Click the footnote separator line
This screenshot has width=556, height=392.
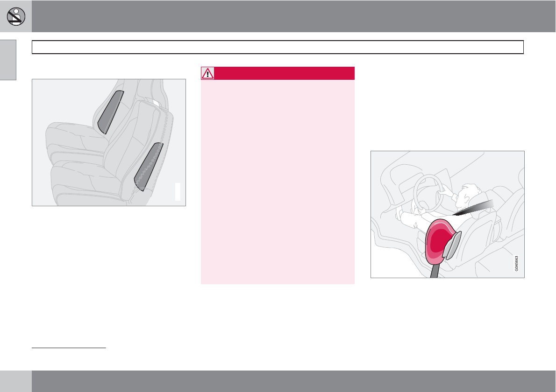coord(69,348)
